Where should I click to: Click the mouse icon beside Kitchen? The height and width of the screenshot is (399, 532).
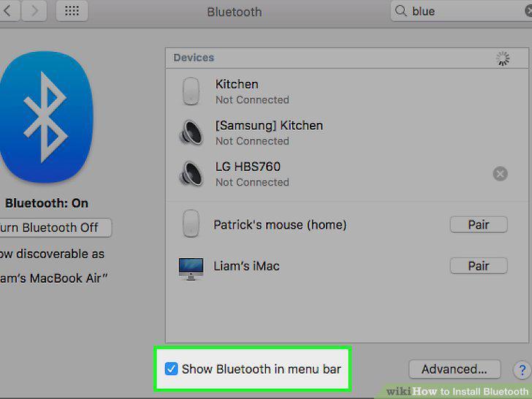[x=191, y=91]
